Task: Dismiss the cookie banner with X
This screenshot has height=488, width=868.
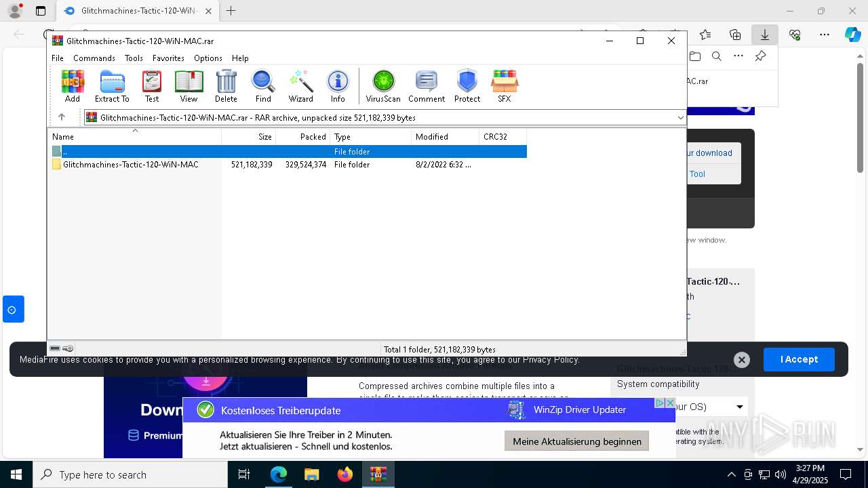Action: (742, 360)
